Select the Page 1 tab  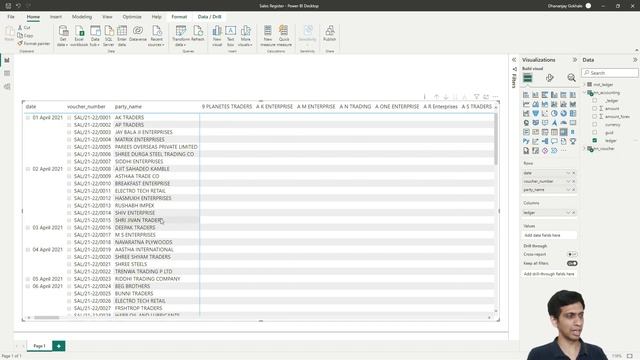coord(39,346)
